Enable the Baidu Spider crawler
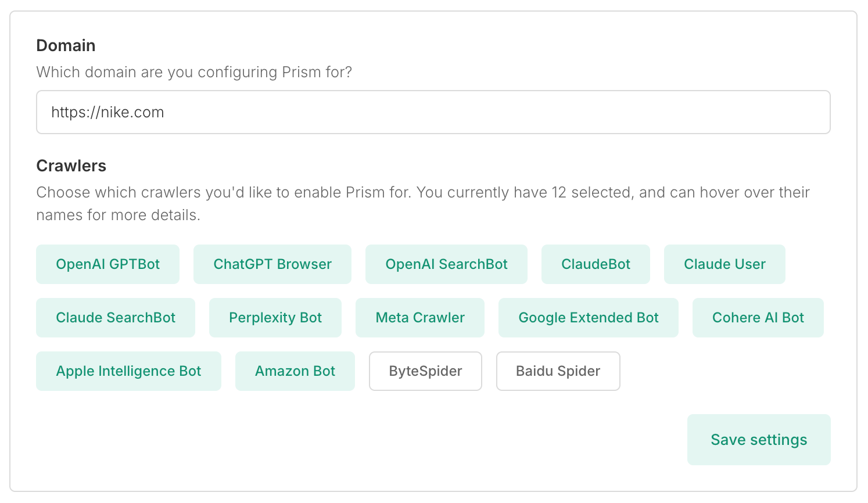The width and height of the screenshot is (868, 503). [558, 371]
